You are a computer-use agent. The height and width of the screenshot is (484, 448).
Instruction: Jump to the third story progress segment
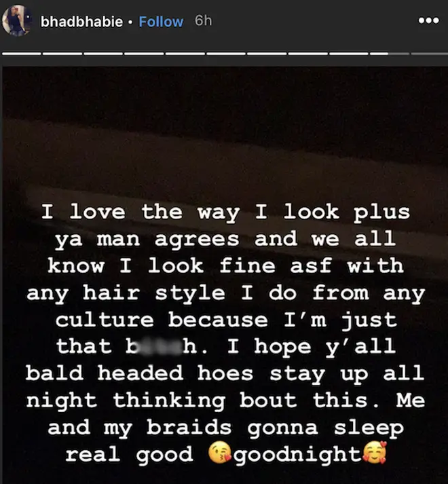102,54
